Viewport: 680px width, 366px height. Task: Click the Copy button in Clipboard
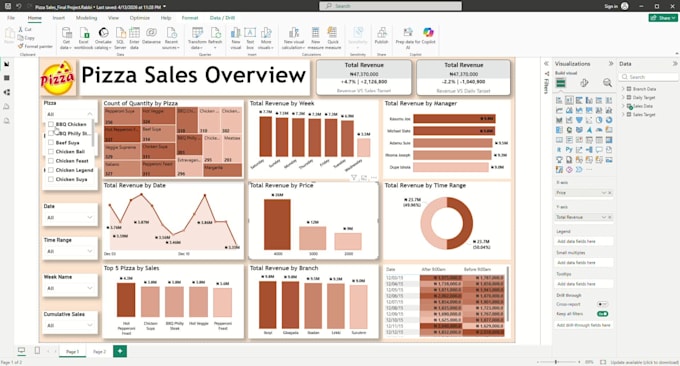click(x=26, y=38)
